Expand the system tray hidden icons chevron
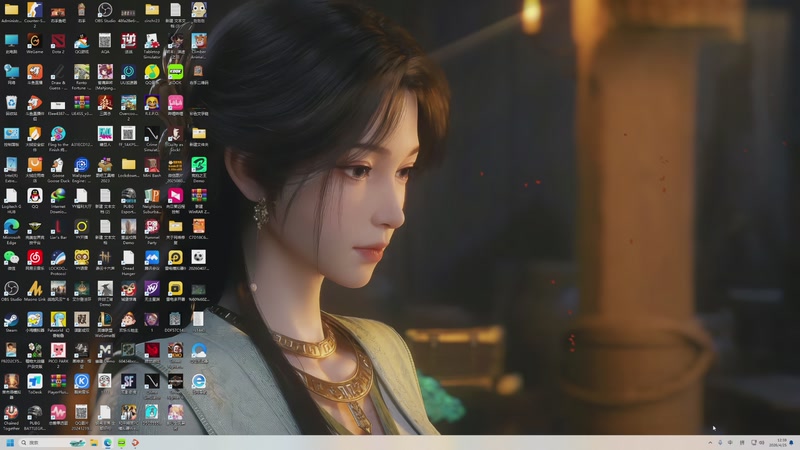The image size is (800, 450). [710, 442]
